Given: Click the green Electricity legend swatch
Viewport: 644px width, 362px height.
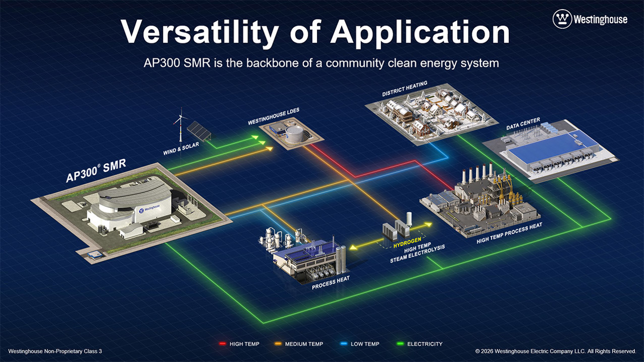Looking at the screenshot, I should tap(400, 344).
